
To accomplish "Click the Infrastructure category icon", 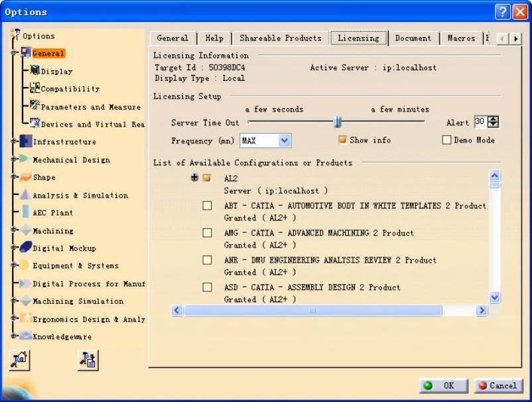I will (x=26, y=141).
